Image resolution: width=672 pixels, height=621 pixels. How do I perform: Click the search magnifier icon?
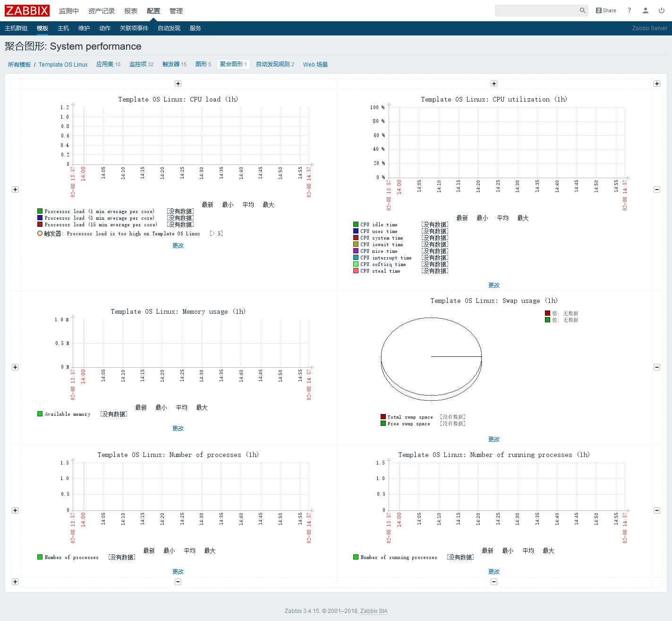pos(582,10)
